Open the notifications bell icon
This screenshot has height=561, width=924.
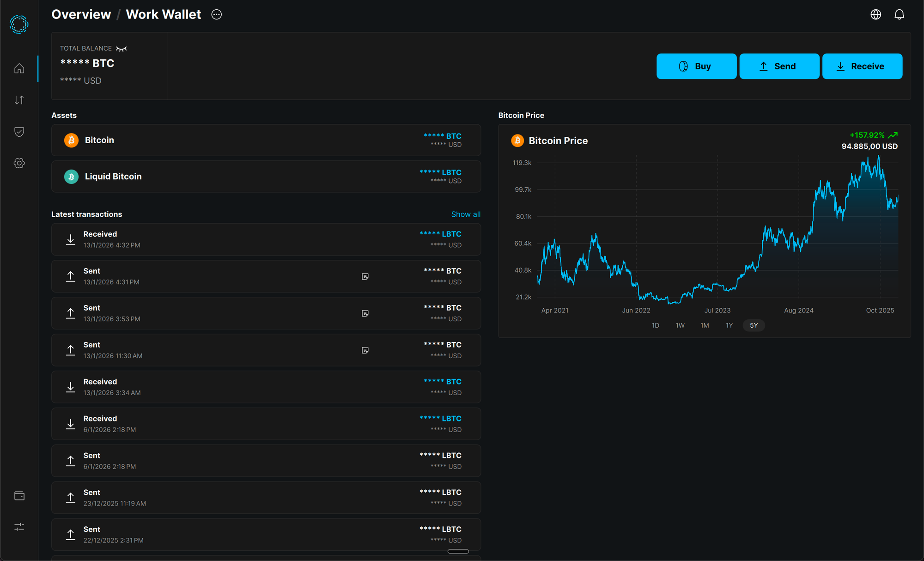pyautogui.click(x=899, y=14)
